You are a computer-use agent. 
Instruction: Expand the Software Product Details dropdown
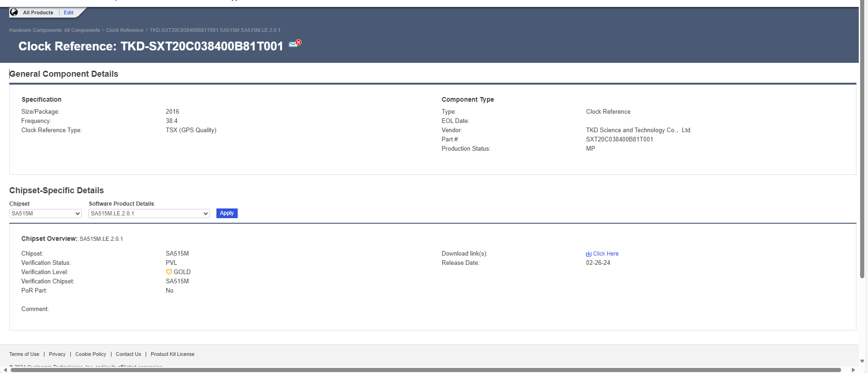click(x=149, y=214)
